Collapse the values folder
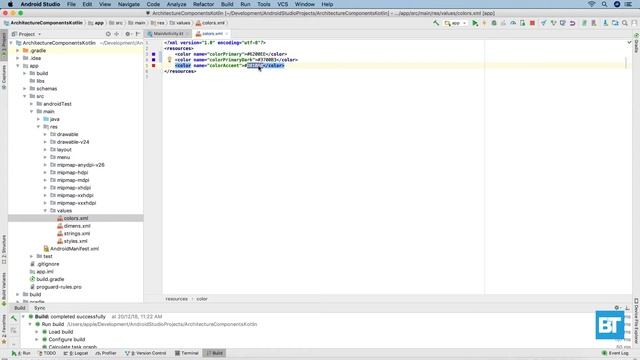The height and width of the screenshot is (360, 640). click(45, 211)
